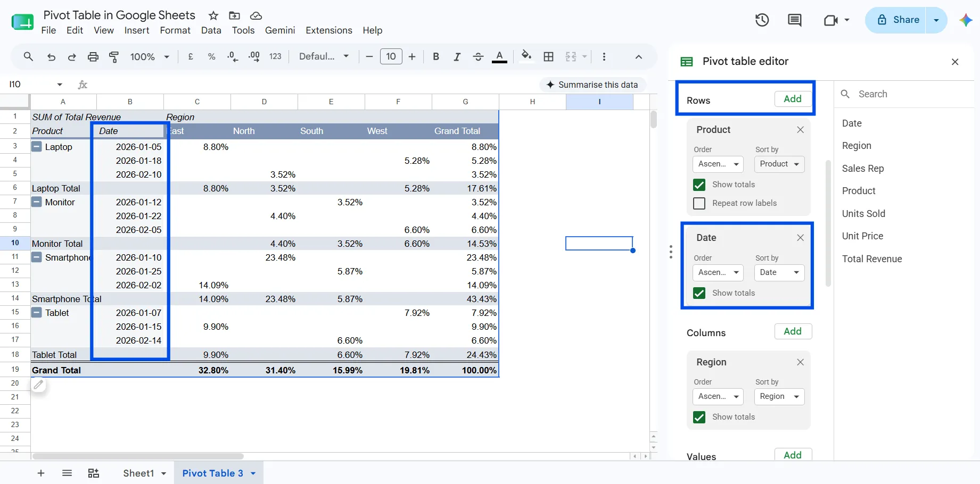This screenshot has height=484, width=980.
Task: Toggle italic formatting
Action: 457,56
